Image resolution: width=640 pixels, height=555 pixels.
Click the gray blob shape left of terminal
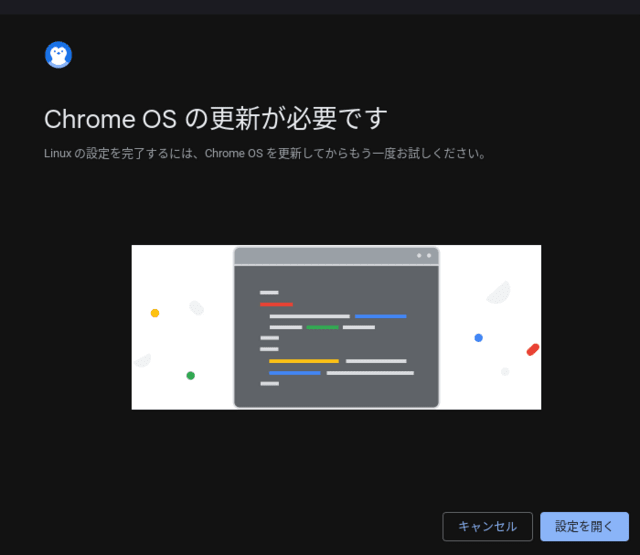tap(196, 308)
